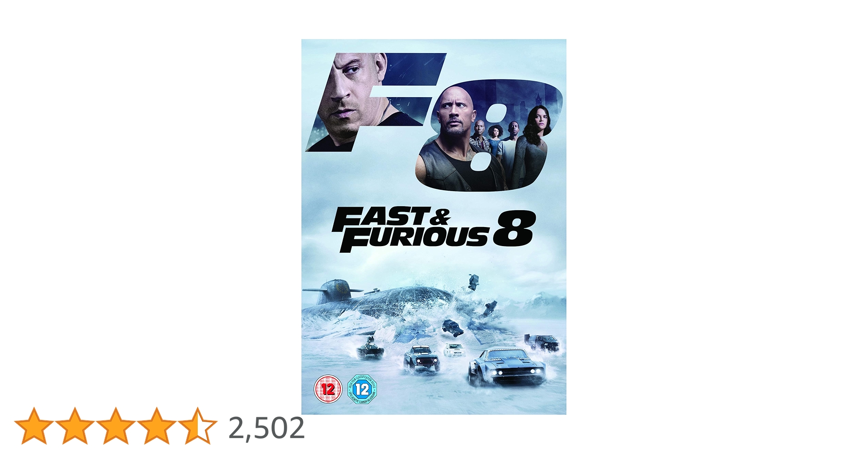This screenshot has width=868, height=454.
Task: Click the red 12 age rating badge
Action: 329,389
